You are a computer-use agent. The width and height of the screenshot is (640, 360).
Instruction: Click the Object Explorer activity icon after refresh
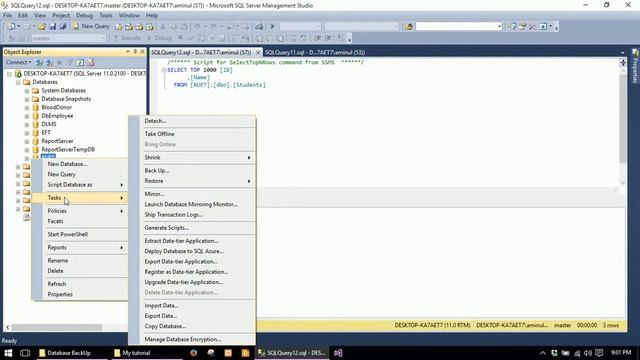(x=91, y=62)
